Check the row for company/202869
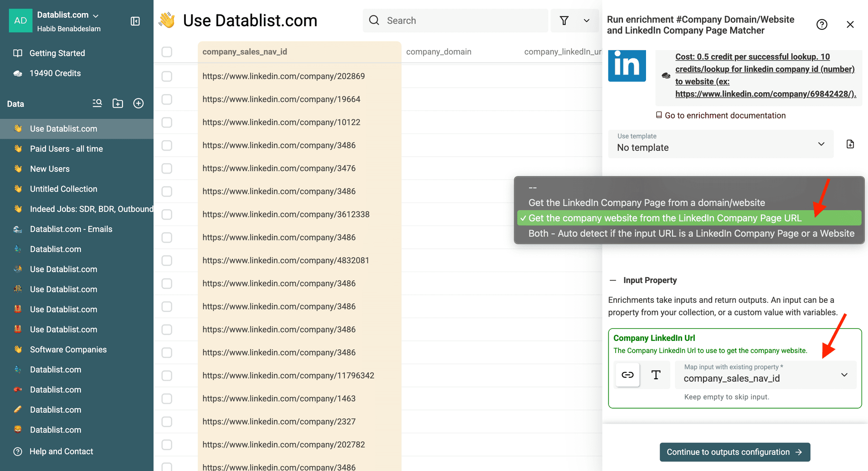The height and width of the screenshot is (471, 868). [167, 76]
